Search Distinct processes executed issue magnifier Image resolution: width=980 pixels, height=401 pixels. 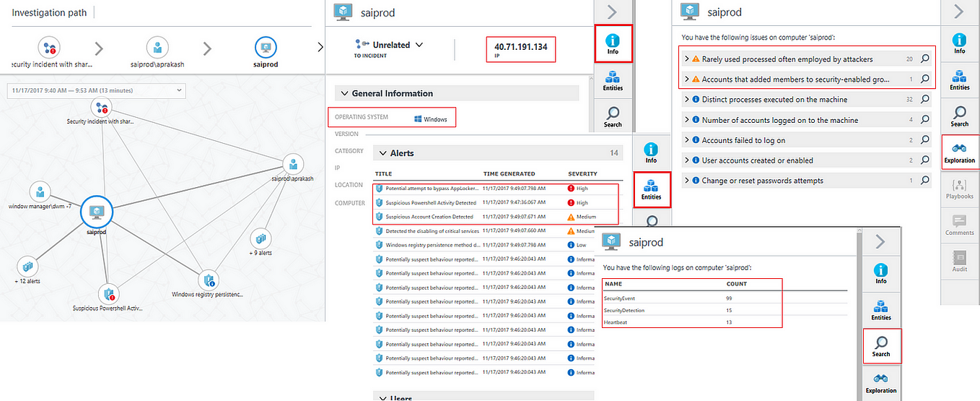coord(924,99)
